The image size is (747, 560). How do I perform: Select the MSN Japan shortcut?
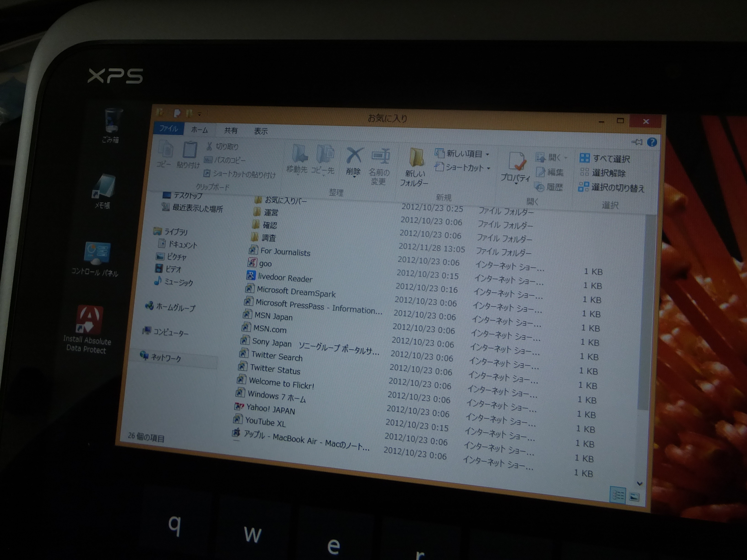coord(268,316)
